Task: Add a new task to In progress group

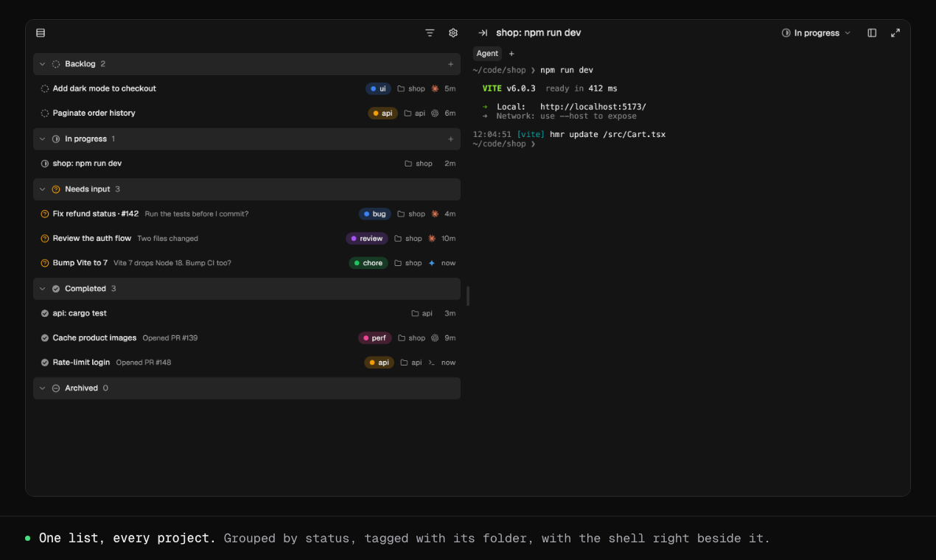Action: pos(451,139)
